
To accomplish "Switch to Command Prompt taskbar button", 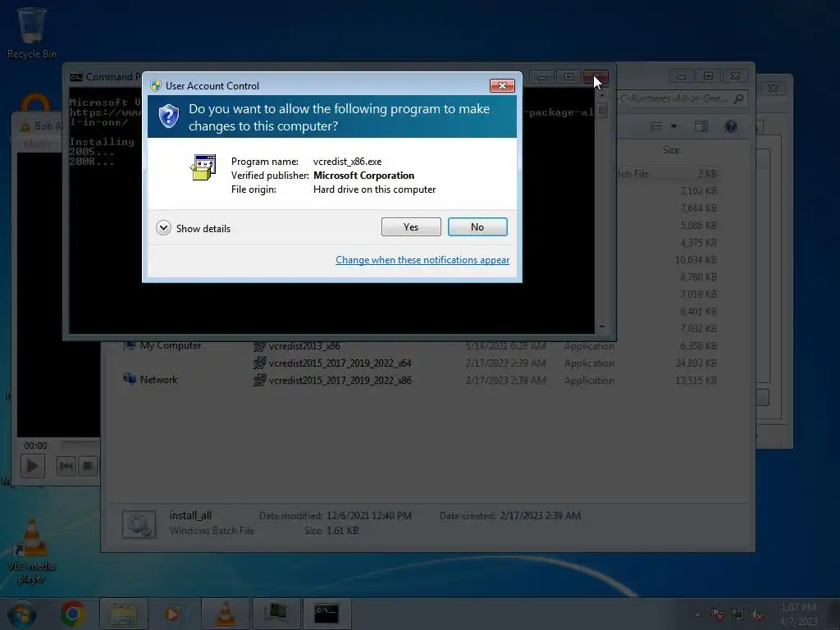I will click(x=326, y=614).
